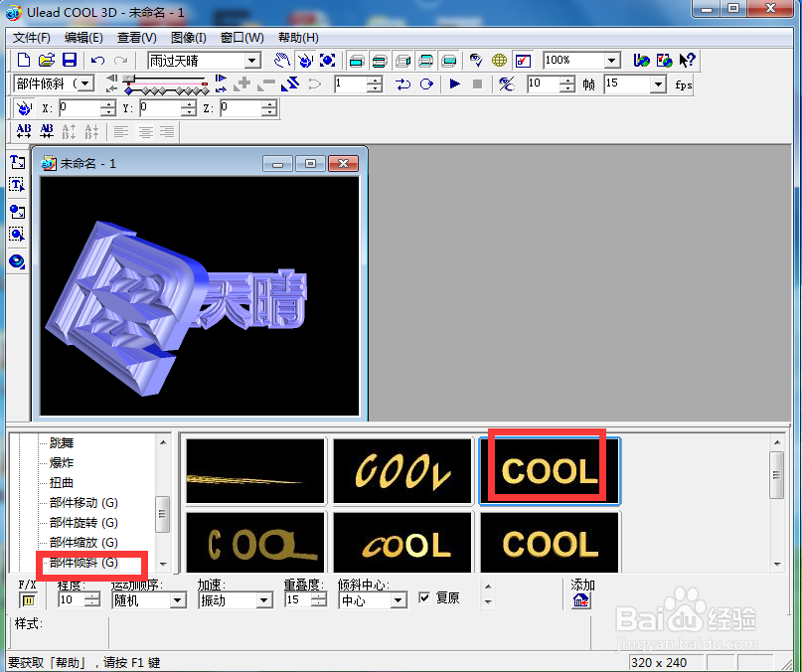Screen dimensions: 802x672
Task: Open the 倾斜中心 dropdown showing 中心
Action: (399, 600)
